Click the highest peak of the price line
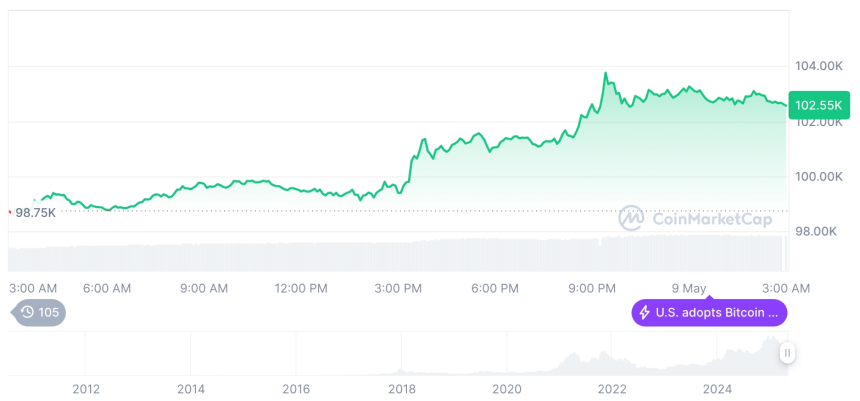Screen dimensions: 860x401 tap(605, 73)
